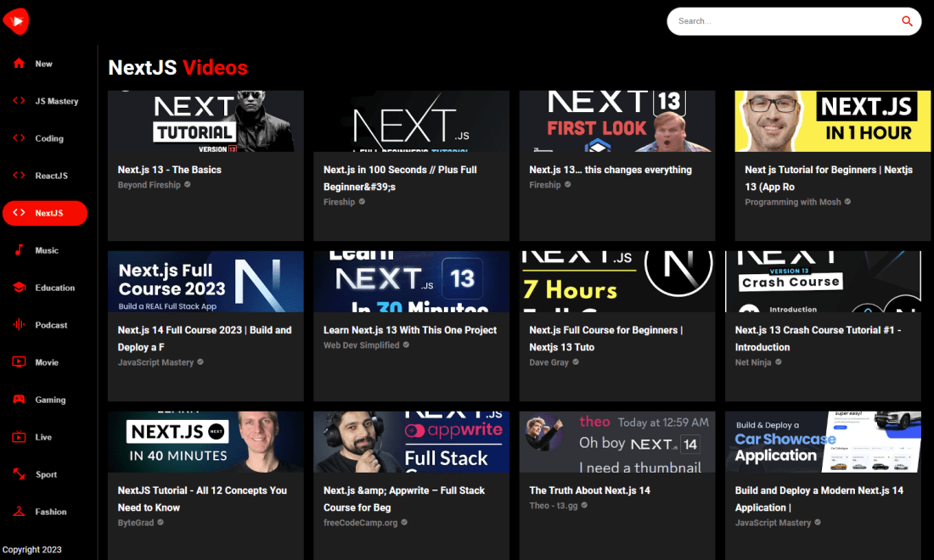Open Next.js 14 Full Course 2023 title

pyautogui.click(x=205, y=338)
